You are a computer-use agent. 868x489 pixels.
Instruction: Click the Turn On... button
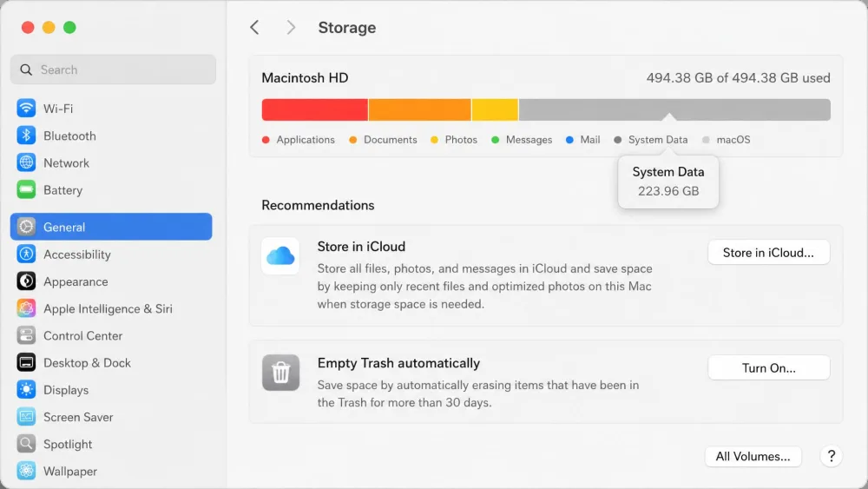click(x=768, y=367)
